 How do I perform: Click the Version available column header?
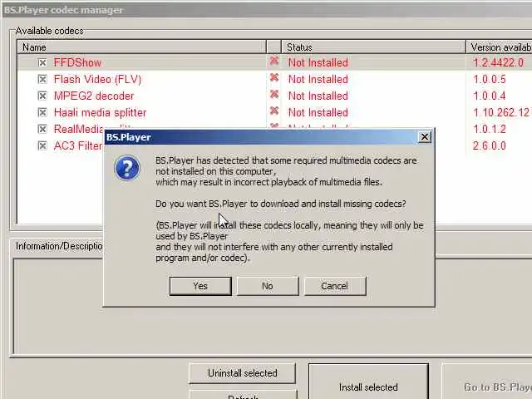(x=500, y=47)
